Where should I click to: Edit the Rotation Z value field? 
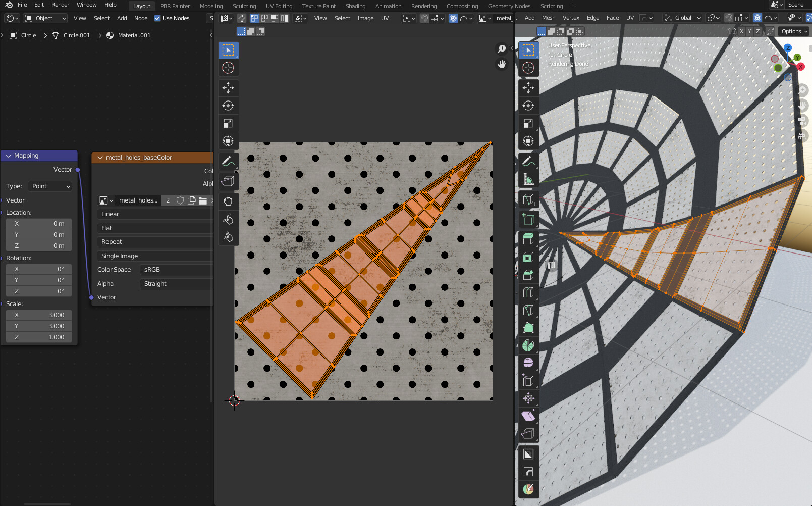(39, 291)
